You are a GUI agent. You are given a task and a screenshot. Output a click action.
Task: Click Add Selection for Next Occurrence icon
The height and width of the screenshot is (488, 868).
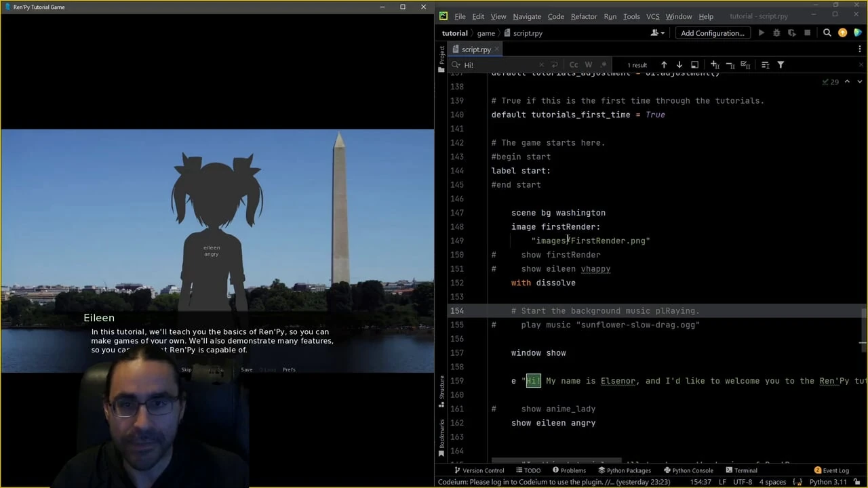coord(715,65)
